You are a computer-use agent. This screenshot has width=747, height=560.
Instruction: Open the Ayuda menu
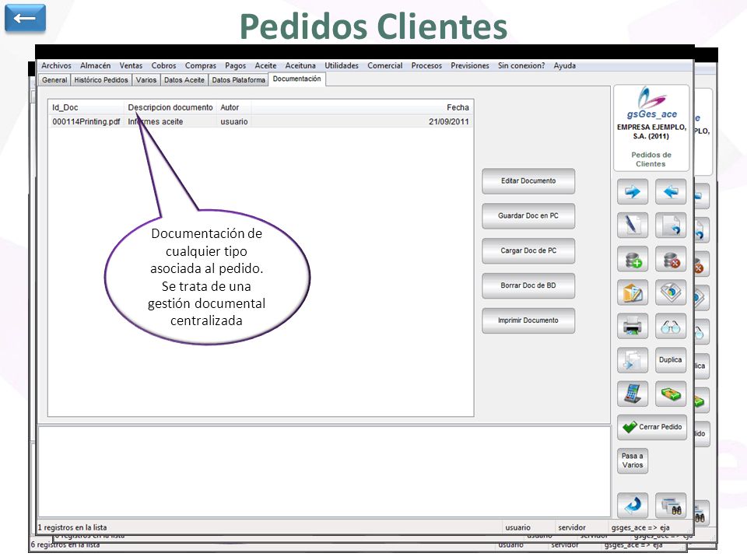565,65
